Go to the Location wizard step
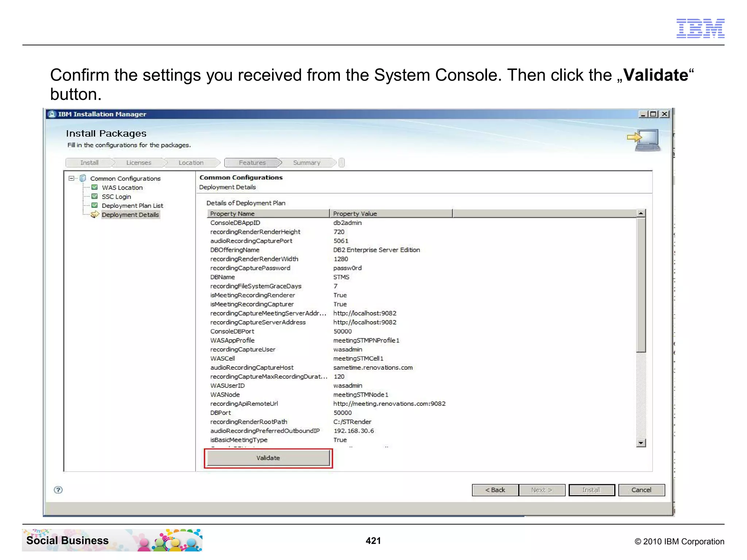 (191, 163)
